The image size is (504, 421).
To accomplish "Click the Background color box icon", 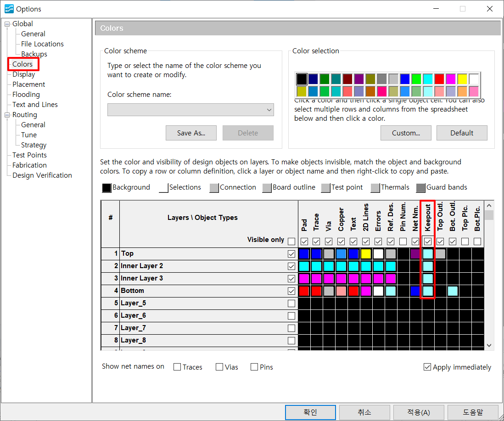I will (106, 188).
